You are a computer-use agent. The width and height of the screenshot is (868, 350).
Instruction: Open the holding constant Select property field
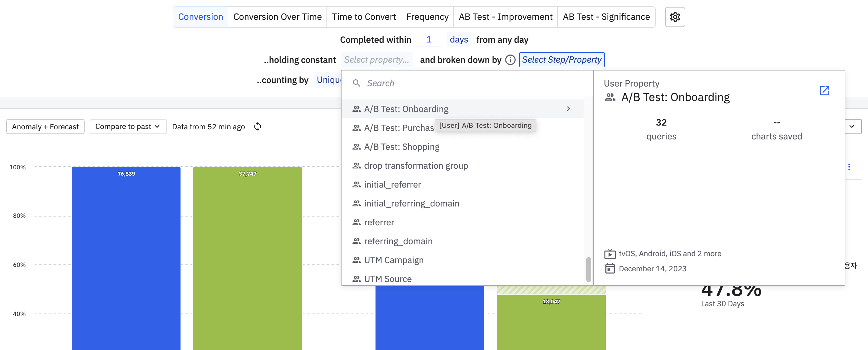coord(376,60)
